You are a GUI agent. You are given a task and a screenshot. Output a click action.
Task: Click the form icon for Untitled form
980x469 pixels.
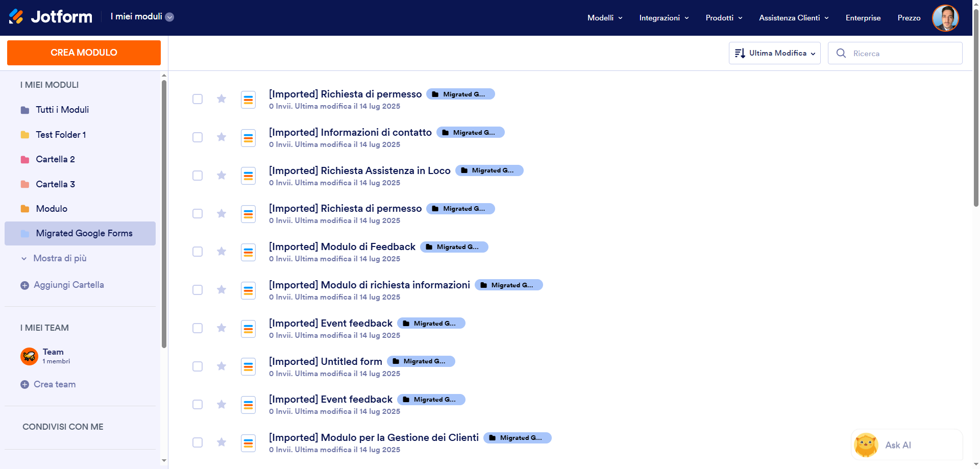click(x=248, y=367)
